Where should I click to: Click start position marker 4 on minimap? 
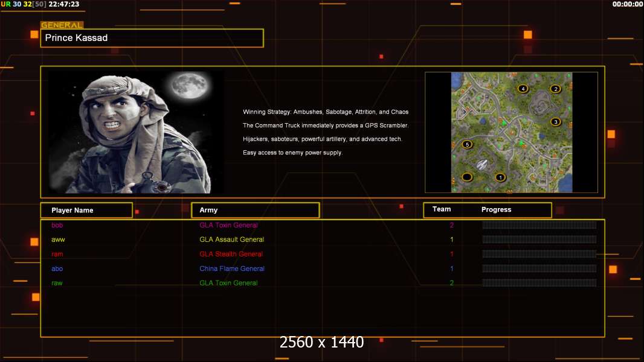(523, 89)
